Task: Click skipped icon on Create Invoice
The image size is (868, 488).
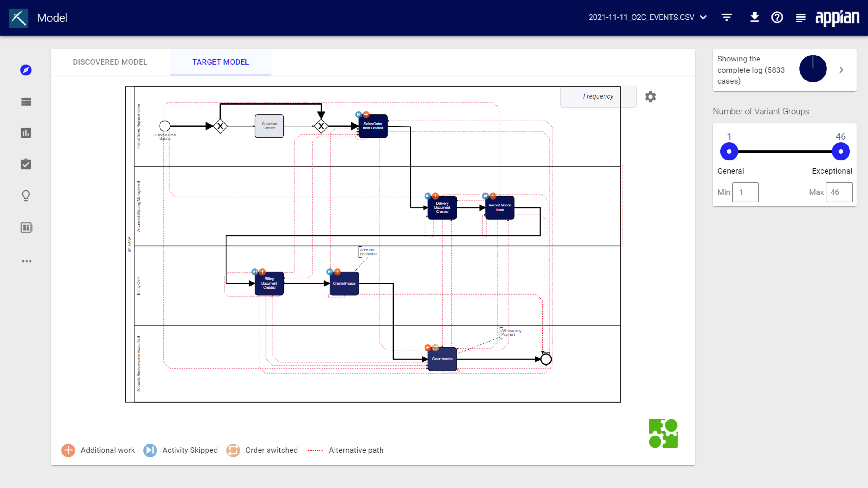Action: (x=330, y=272)
